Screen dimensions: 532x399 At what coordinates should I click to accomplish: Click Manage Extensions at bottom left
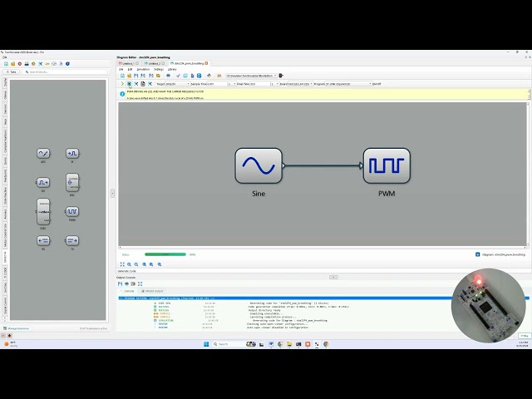coord(17,329)
